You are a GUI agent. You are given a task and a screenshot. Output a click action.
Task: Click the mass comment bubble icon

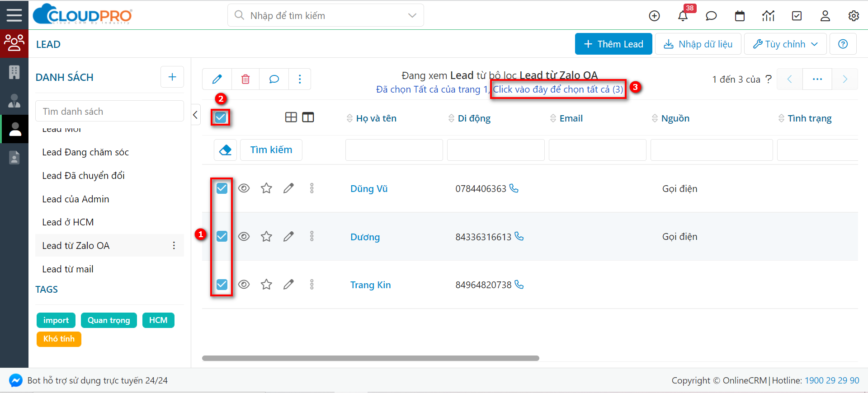pos(274,79)
